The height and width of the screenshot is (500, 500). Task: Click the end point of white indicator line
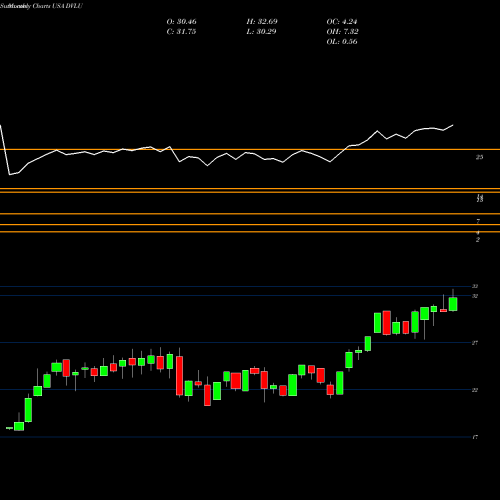[x=453, y=125]
